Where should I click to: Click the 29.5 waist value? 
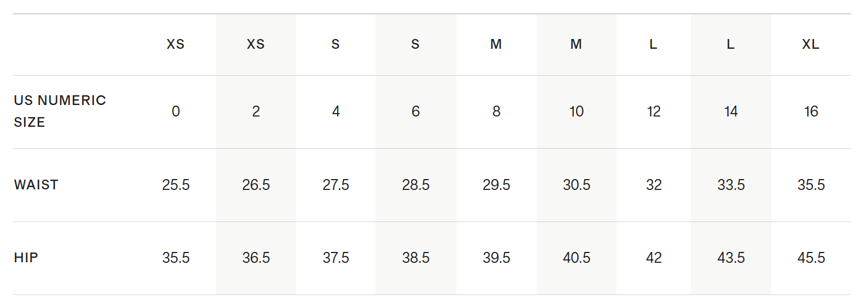[x=496, y=185]
